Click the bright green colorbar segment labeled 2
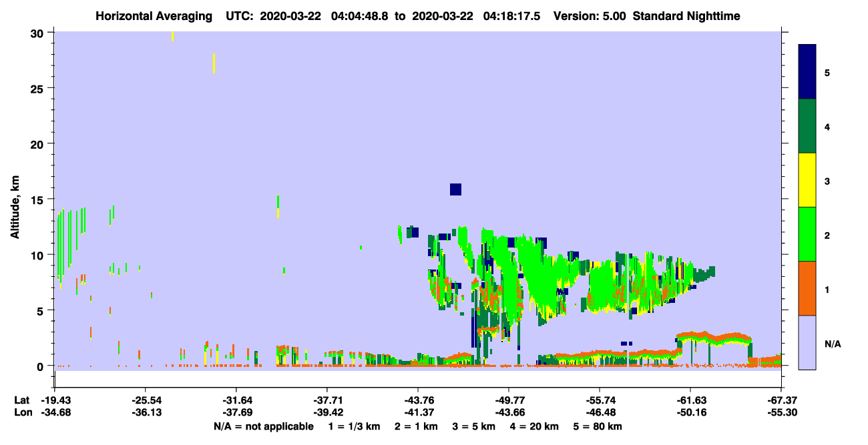The height and width of the screenshot is (445, 868). pos(807,234)
